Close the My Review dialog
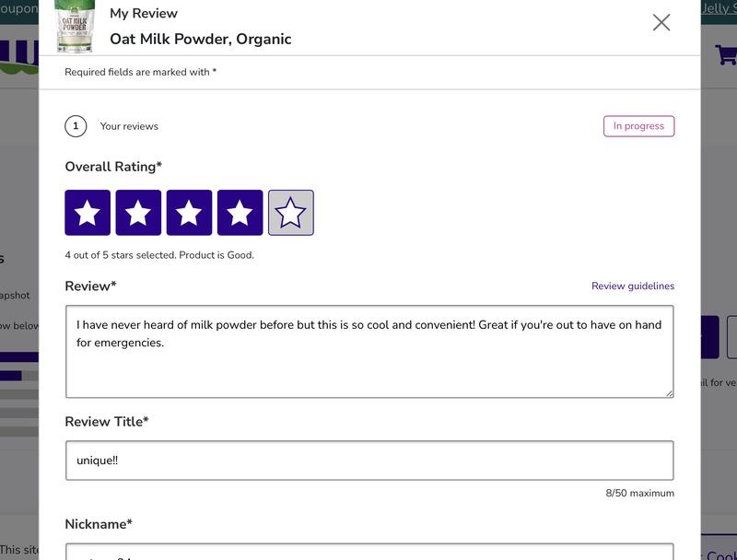The image size is (737, 560). click(x=661, y=23)
